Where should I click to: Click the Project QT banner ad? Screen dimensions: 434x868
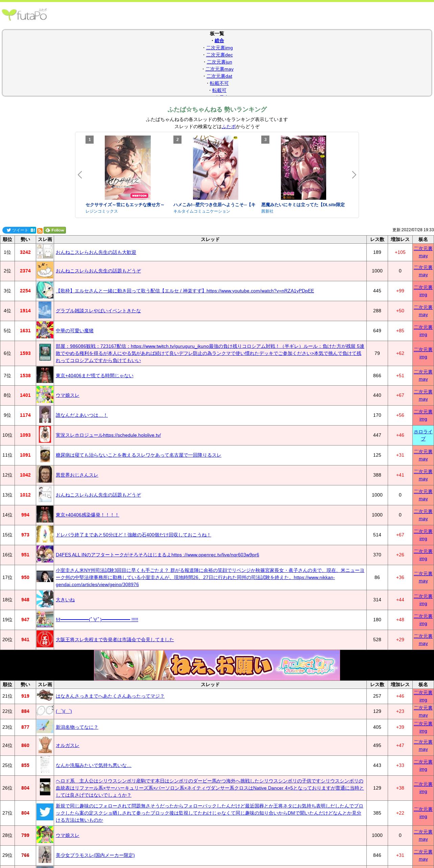pyautogui.click(x=217, y=665)
